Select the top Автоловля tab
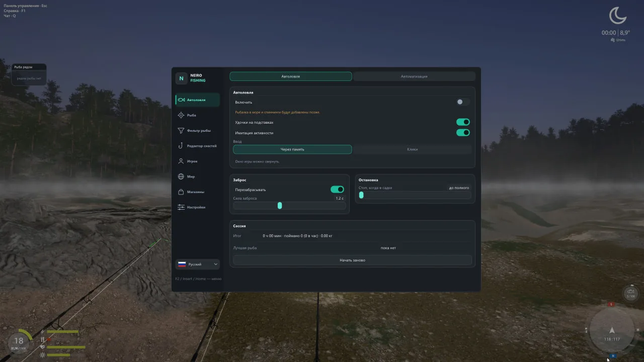This screenshot has height=362, width=644. click(291, 76)
